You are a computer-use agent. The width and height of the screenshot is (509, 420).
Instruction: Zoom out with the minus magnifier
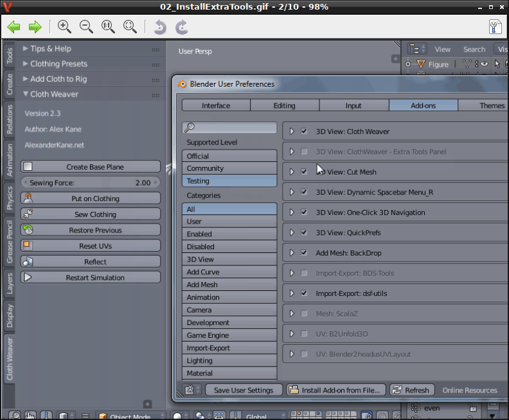click(86, 26)
